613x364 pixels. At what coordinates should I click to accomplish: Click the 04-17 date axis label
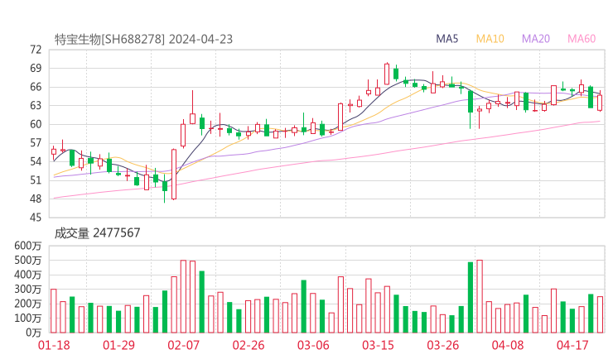572,345
